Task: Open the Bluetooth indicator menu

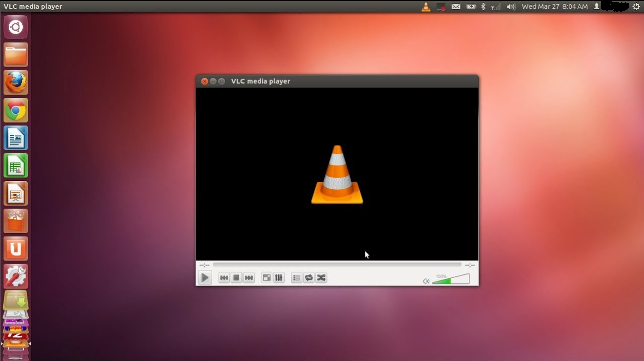Action: (x=483, y=7)
